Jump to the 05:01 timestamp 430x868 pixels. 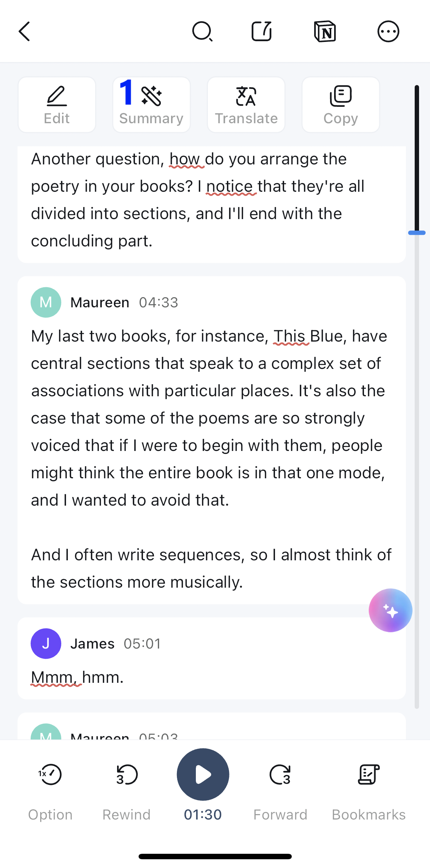[x=142, y=643]
